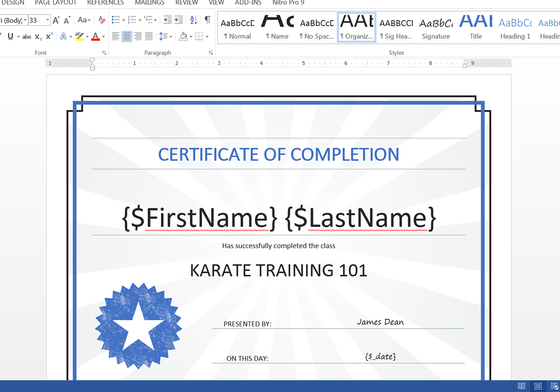Image resolution: width=560 pixels, height=392 pixels.
Task: Click the Borders grid icon
Action: pyautogui.click(x=199, y=36)
